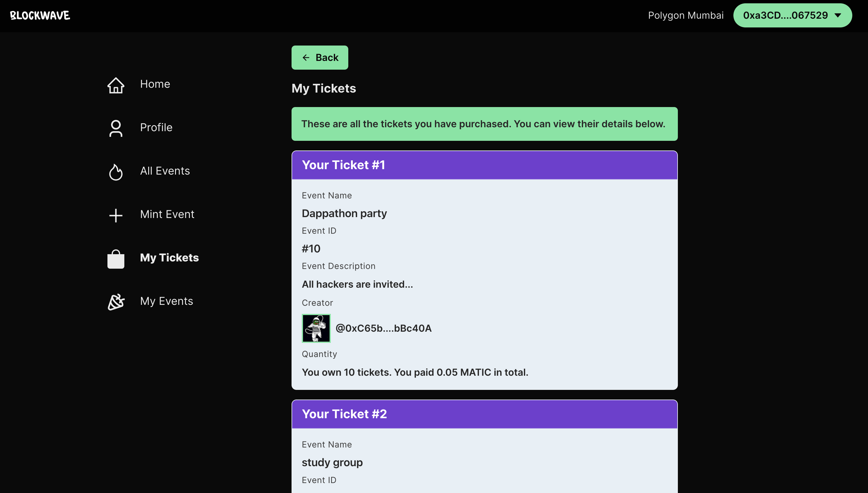Open the Profile menu item

(156, 127)
